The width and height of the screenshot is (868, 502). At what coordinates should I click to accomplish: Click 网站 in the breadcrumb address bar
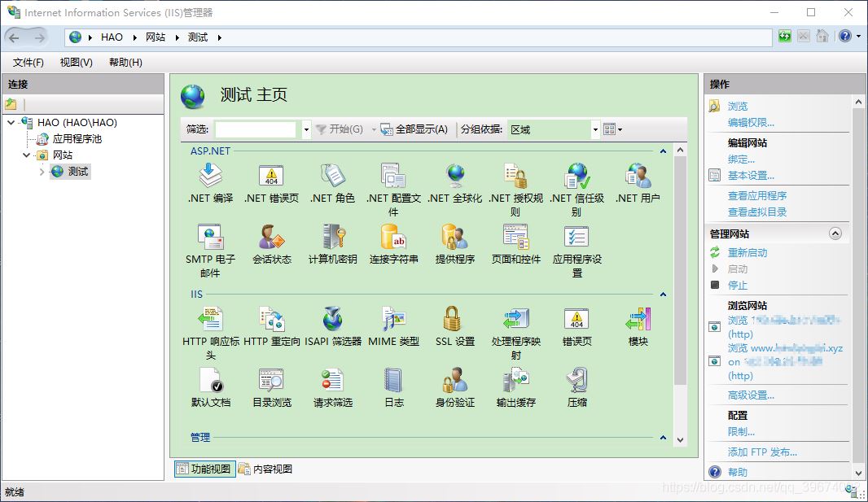pos(156,37)
